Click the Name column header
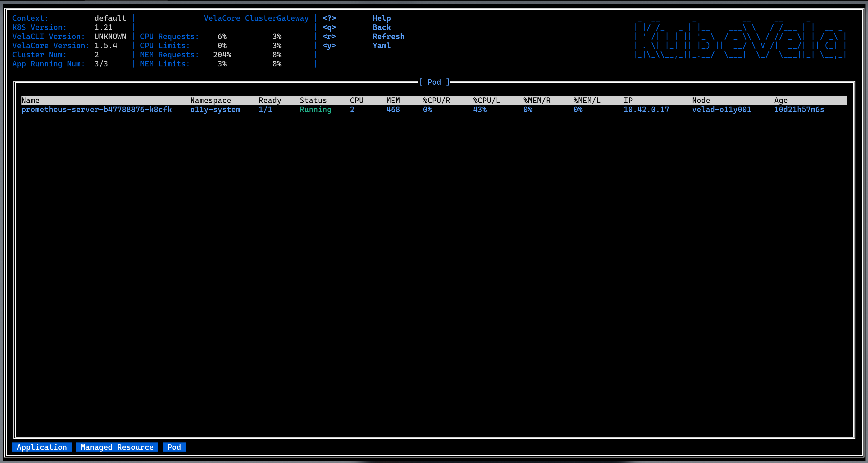 click(30, 100)
